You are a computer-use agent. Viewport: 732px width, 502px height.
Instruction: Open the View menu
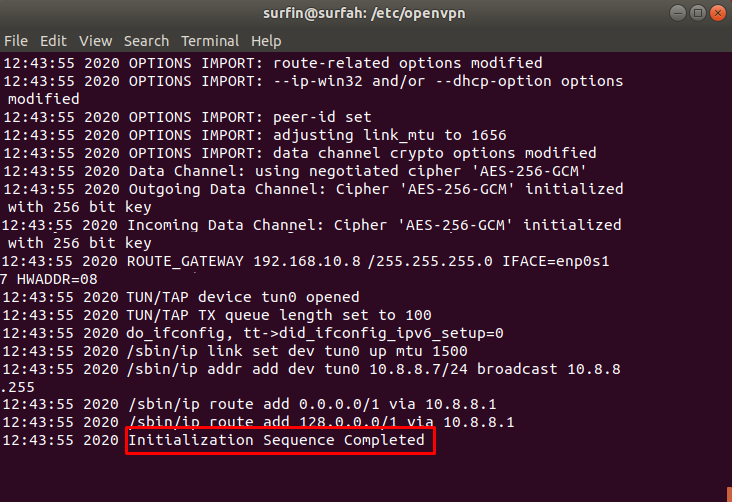coord(96,41)
